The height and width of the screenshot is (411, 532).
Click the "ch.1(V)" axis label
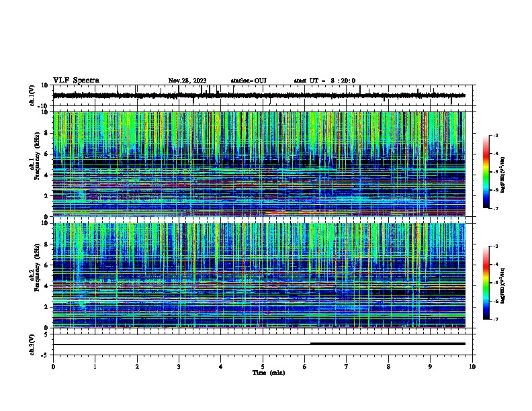pos(32,95)
